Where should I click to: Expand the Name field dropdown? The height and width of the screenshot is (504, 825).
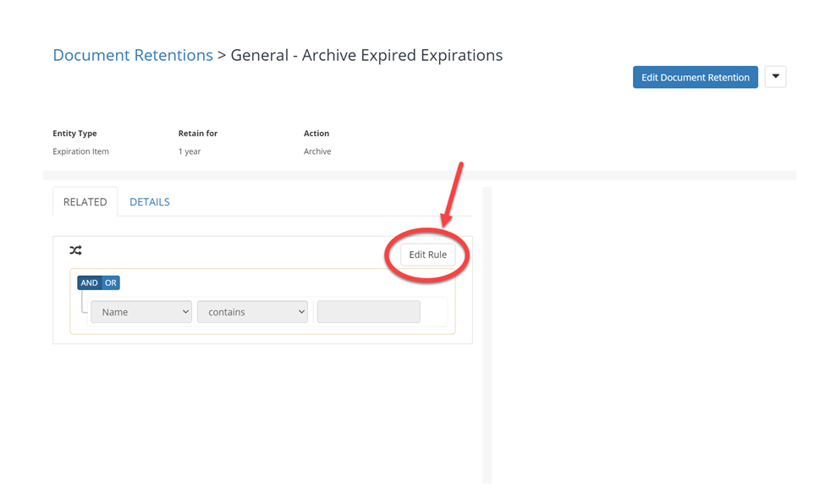(141, 312)
